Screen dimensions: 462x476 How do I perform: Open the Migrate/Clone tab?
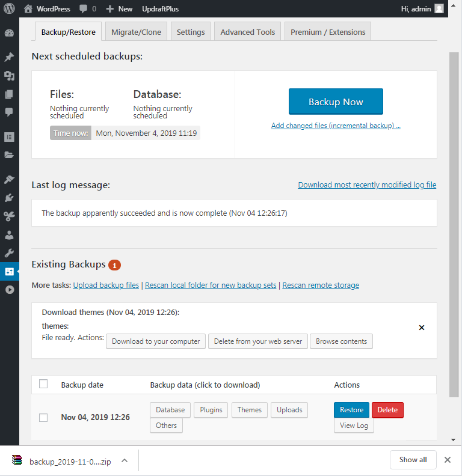(x=136, y=32)
